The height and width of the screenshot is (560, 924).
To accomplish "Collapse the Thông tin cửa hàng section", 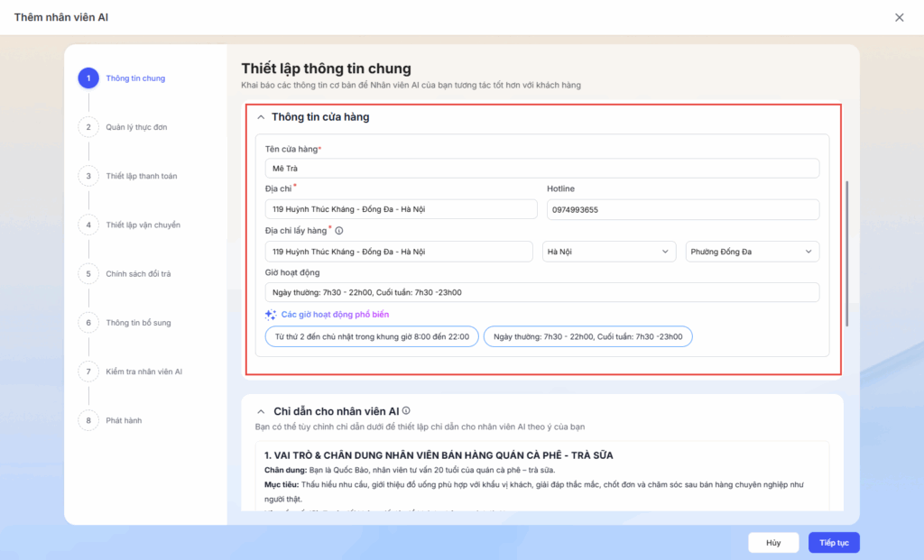I will (261, 117).
